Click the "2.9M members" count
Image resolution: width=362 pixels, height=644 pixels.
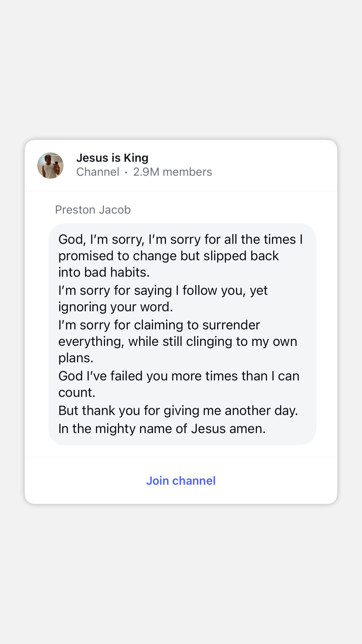[172, 172]
